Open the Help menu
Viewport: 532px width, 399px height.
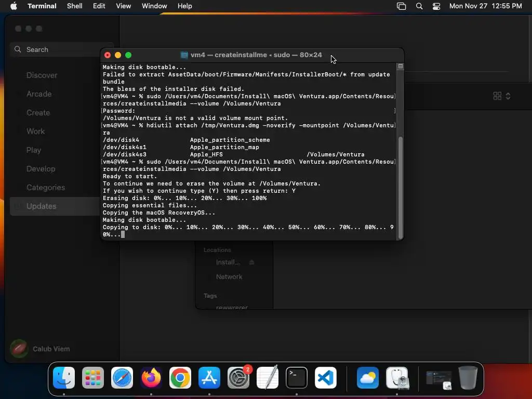(x=184, y=6)
